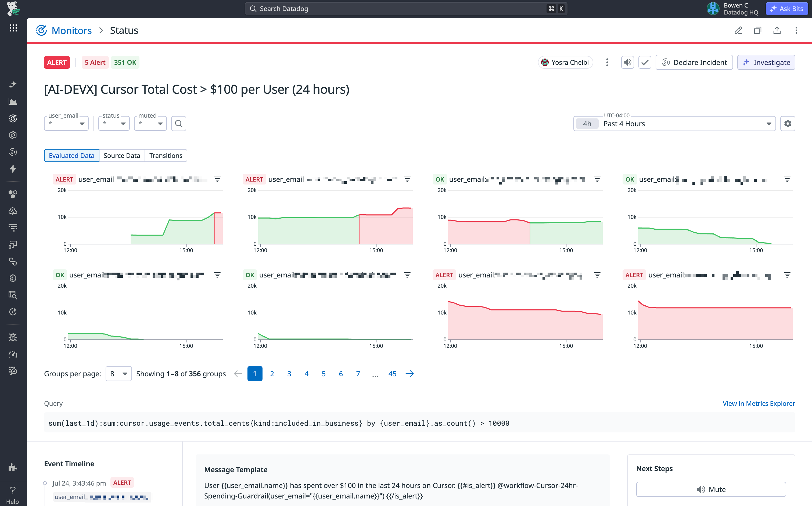Click the Jul 24, 3:43:46 pm event
The width and height of the screenshot is (812, 506).
click(x=79, y=483)
